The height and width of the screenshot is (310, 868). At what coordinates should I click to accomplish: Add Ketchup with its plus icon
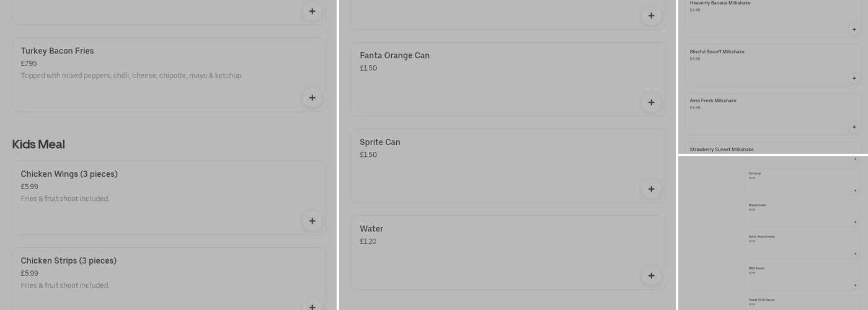[x=855, y=190]
